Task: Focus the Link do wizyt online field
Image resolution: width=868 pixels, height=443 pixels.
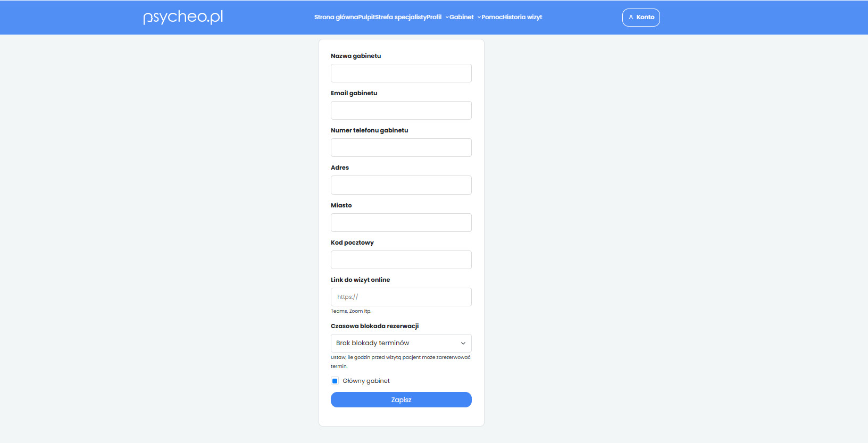Action: coord(401,297)
